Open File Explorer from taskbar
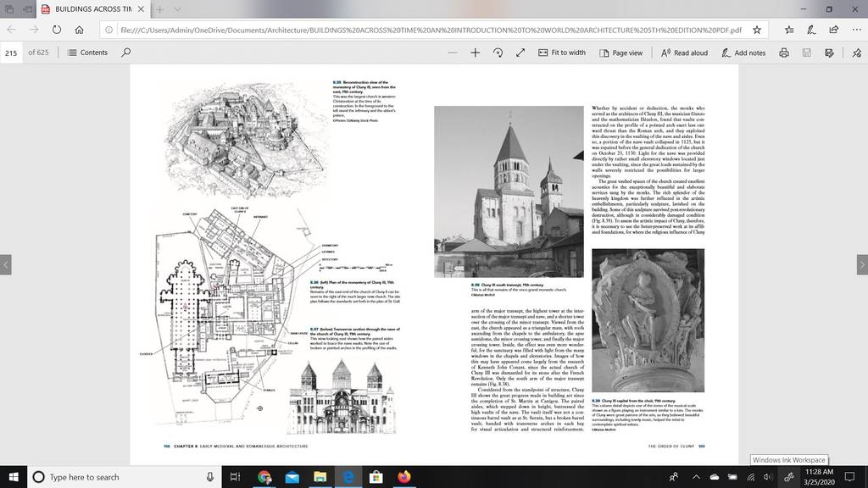 320,477
